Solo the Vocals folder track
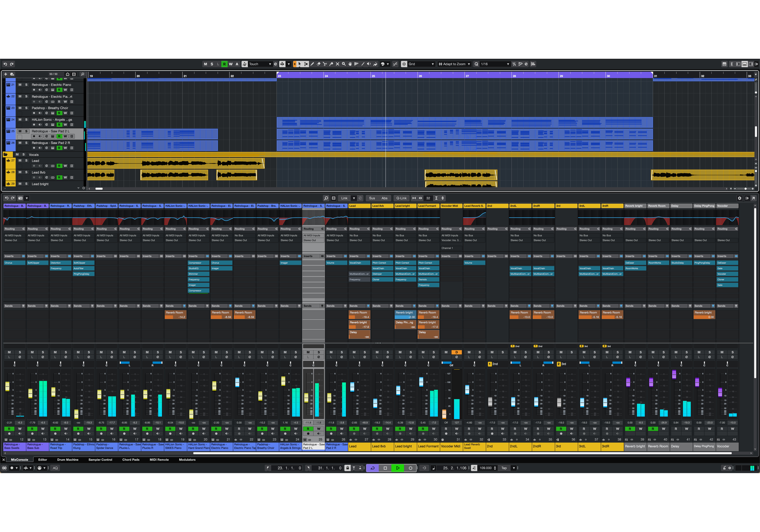760x532 pixels. click(x=23, y=154)
